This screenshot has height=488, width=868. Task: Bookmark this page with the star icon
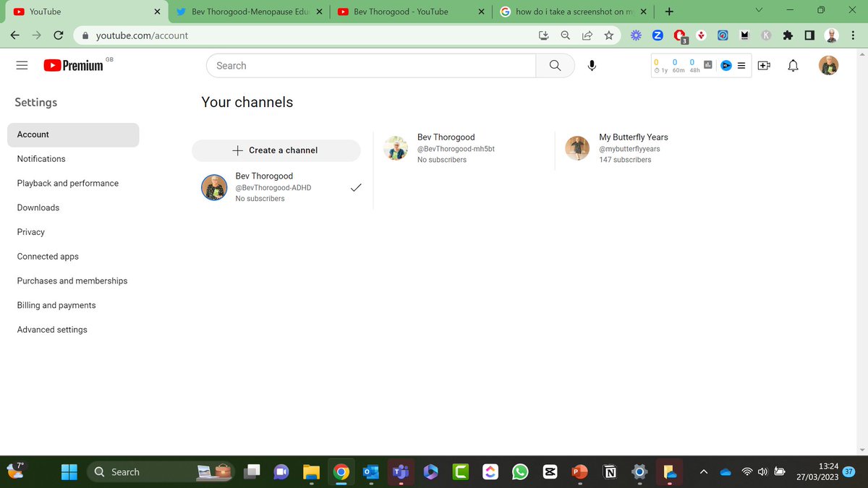point(608,35)
